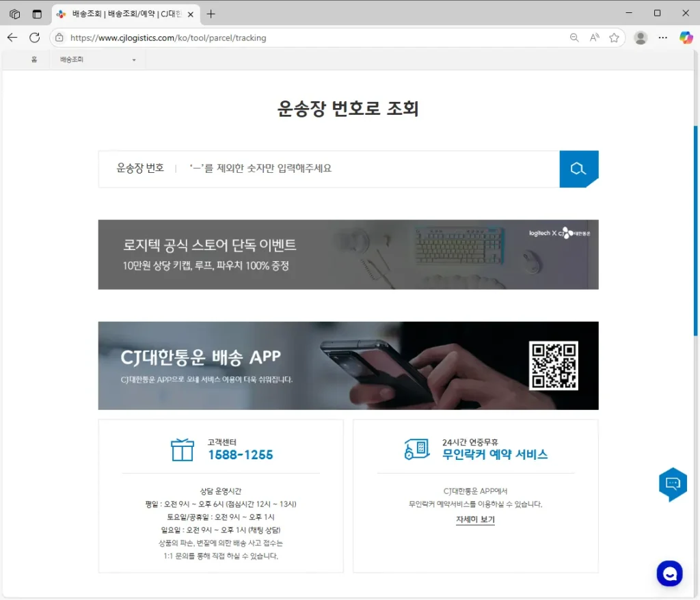The width and height of the screenshot is (700, 600).
Task: Open browser profile avatar
Action: (641, 38)
